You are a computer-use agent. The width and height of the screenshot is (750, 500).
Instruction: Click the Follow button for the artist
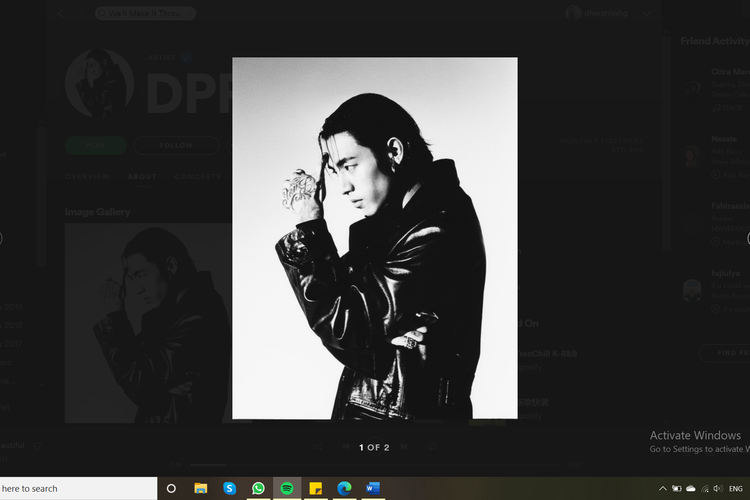[176, 145]
